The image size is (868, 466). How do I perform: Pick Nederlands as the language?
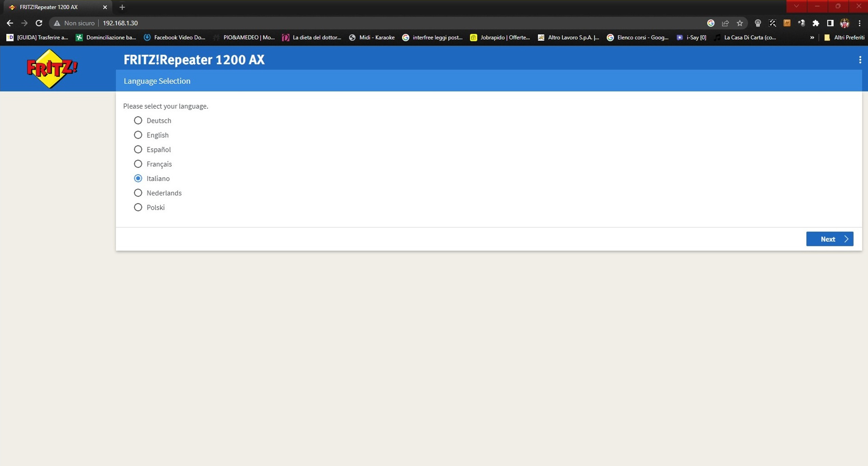pyautogui.click(x=138, y=193)
